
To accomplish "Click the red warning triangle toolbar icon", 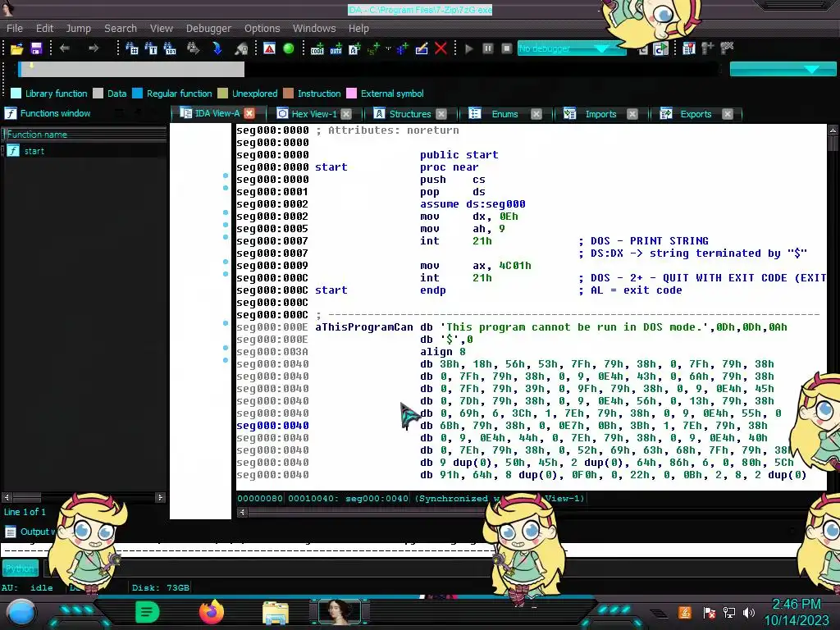I will [269, 48].
